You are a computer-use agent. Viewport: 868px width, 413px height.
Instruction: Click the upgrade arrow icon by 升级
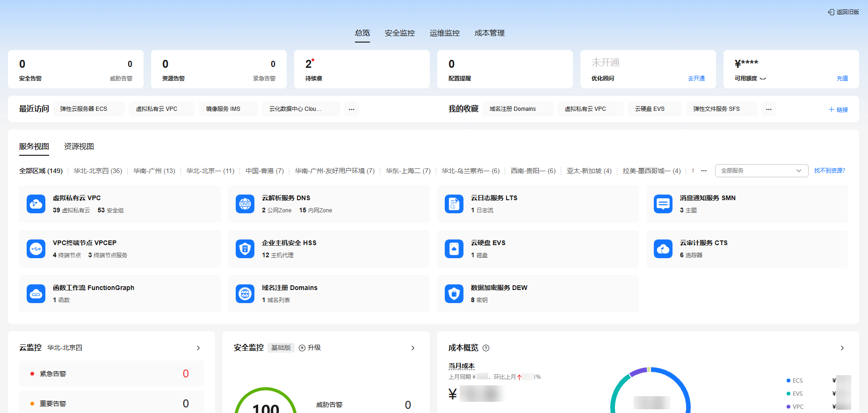302,348
